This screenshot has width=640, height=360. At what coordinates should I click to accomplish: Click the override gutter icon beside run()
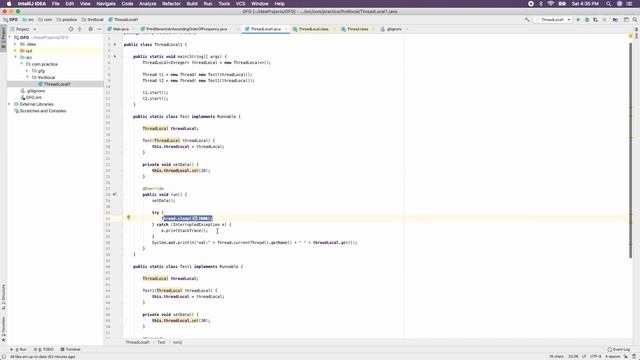pyautogui.click(x=115, y=194)
